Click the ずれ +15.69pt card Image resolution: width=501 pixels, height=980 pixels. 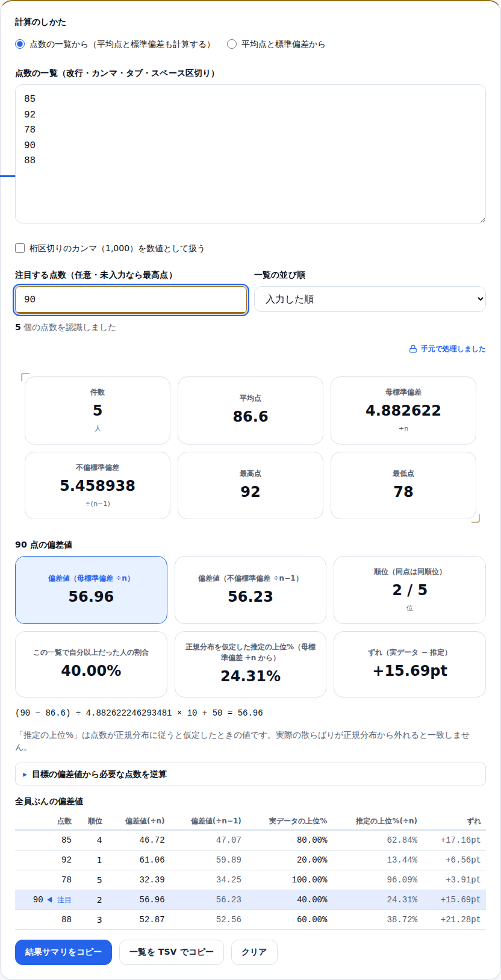click(x=409, y=664)
